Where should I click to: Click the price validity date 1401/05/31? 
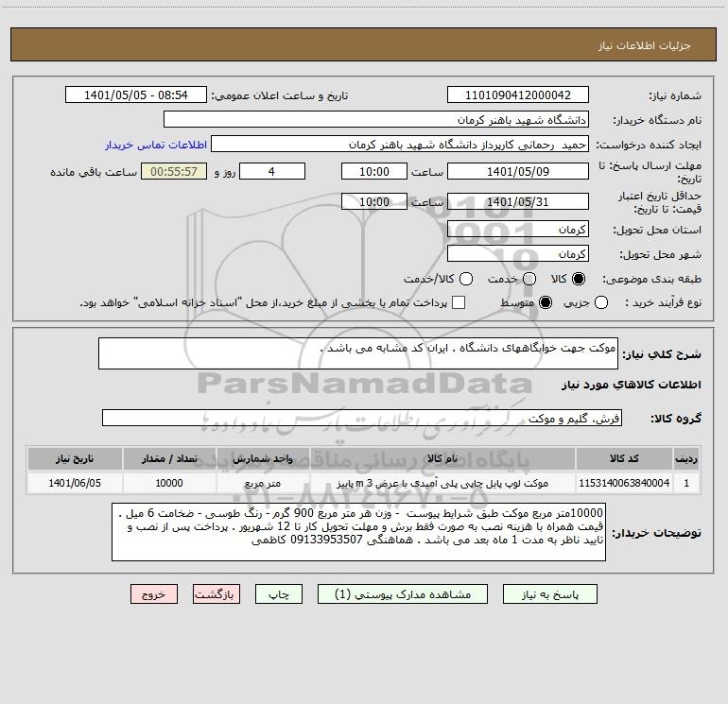[x=518, y=201]
